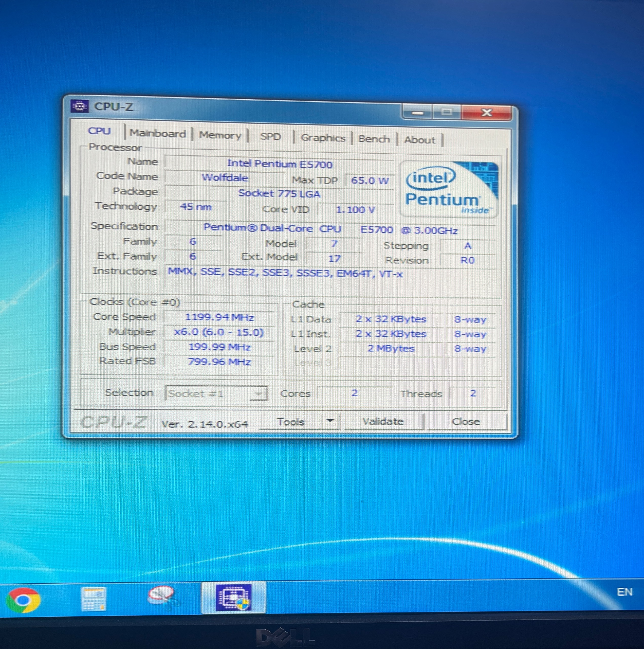644x649 pixels.
Task: Click the Technology value 45 nm
Action: coord(196,207)
